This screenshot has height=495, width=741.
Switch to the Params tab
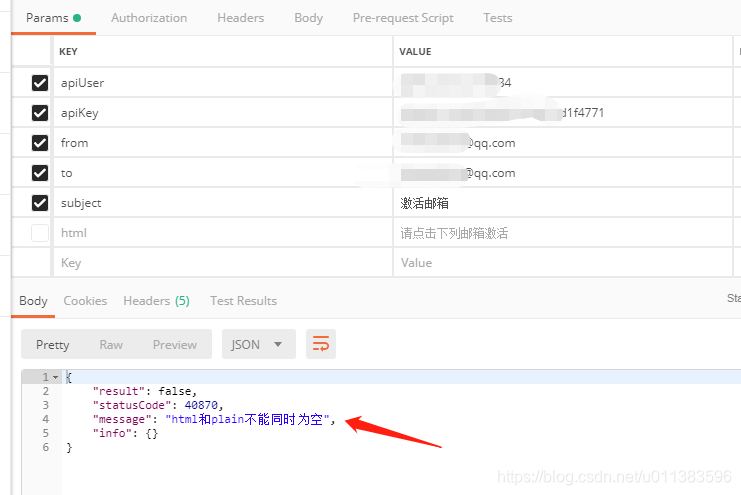click(x=53, y=18)
